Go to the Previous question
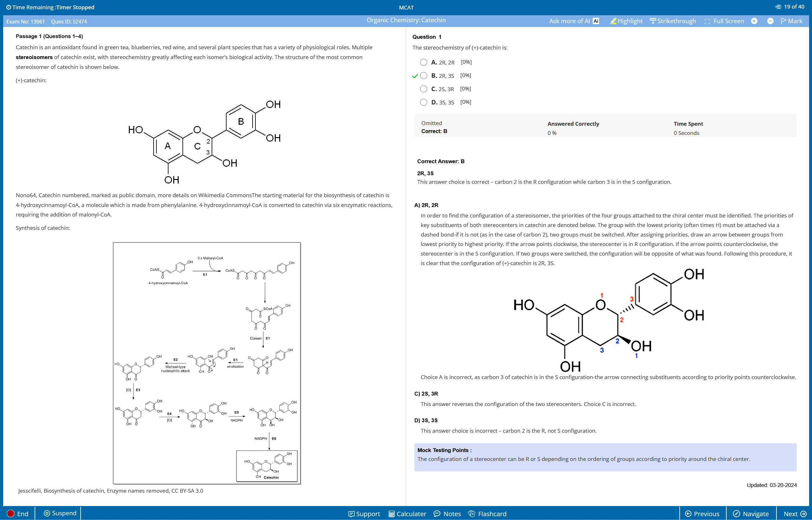 point(702,514)
